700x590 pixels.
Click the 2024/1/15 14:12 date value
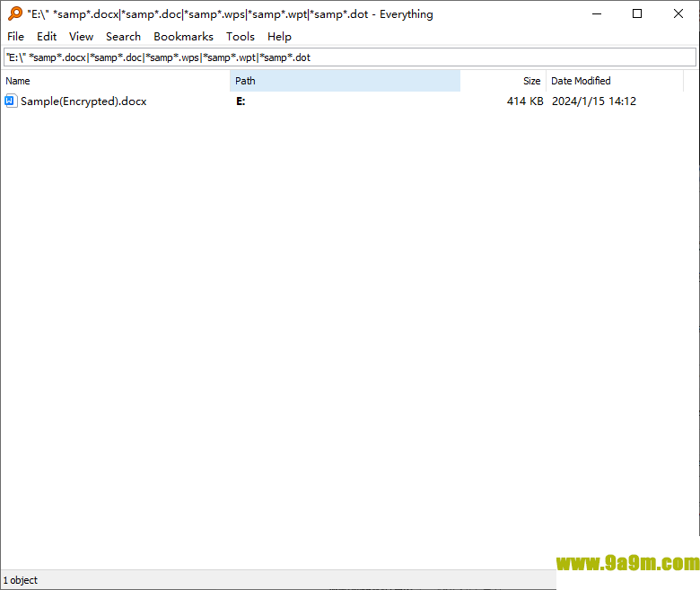(594, 101)
